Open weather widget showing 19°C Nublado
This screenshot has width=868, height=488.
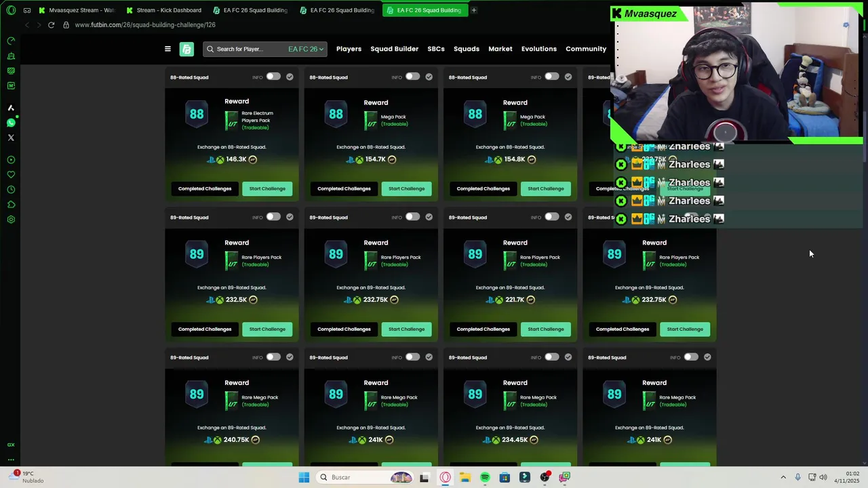(x=27, y=477)
